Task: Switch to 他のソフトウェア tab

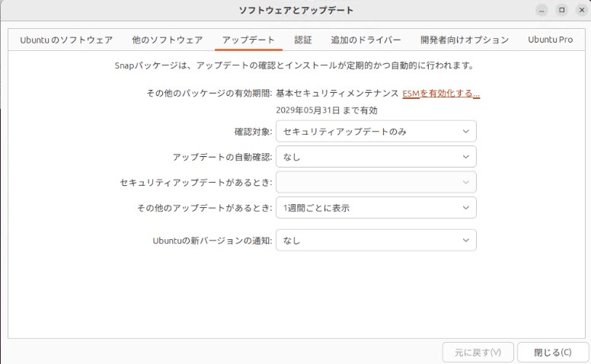Action: tap(167, 40)
